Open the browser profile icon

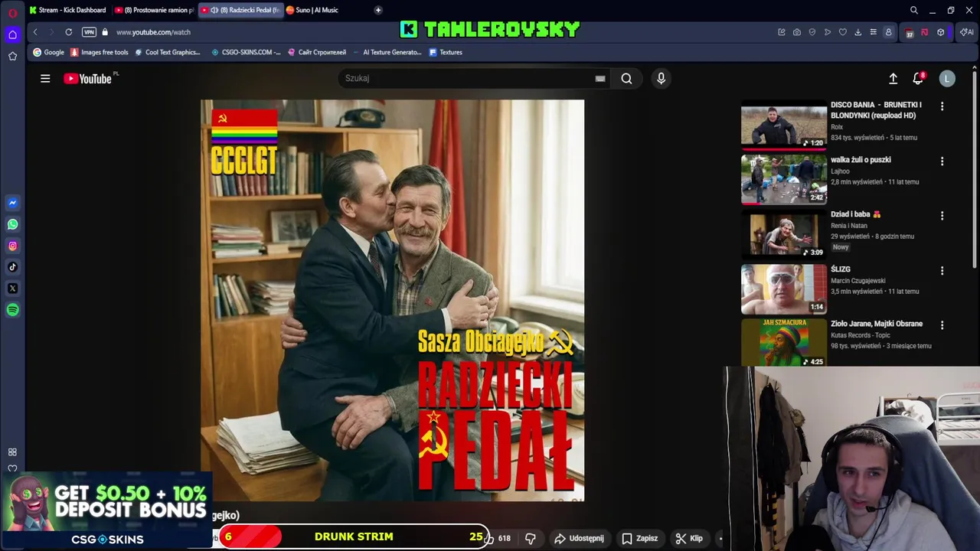tap(888, 32)
